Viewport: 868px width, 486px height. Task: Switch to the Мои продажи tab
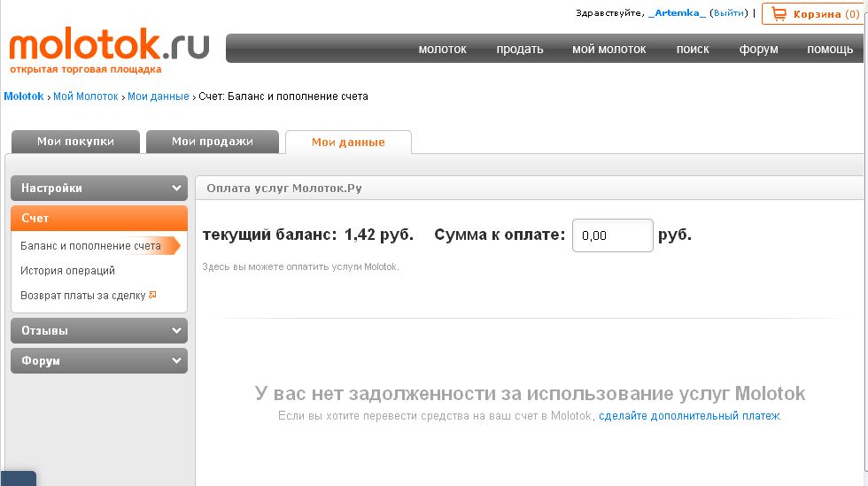coord(213,142)
